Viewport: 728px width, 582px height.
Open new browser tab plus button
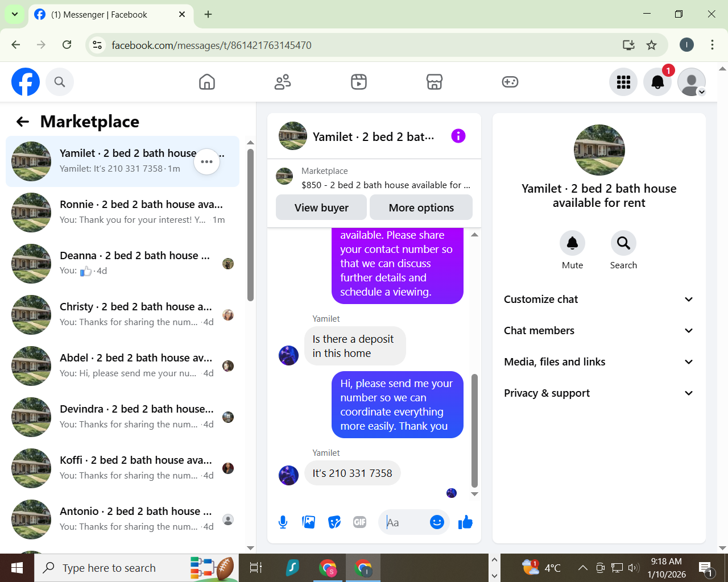pyautogui.click(x=208, y=14)
